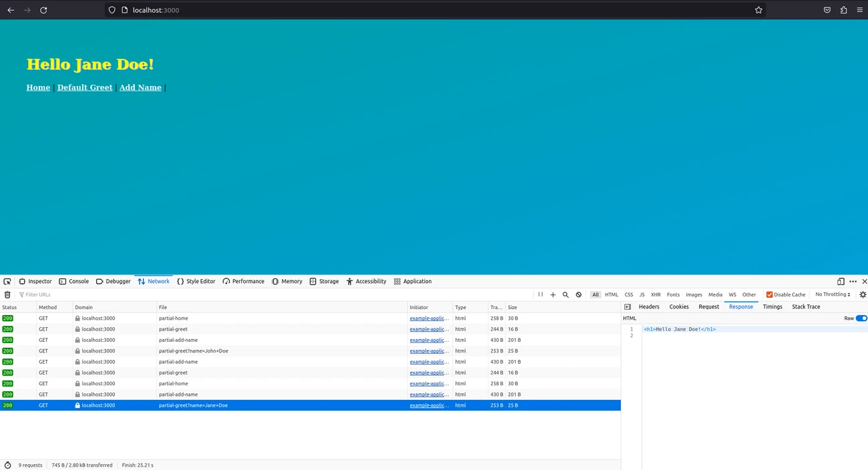Pause network recording with the pause icon
Viewport: 868px width, 470px height.
click(x=541, y=294)
